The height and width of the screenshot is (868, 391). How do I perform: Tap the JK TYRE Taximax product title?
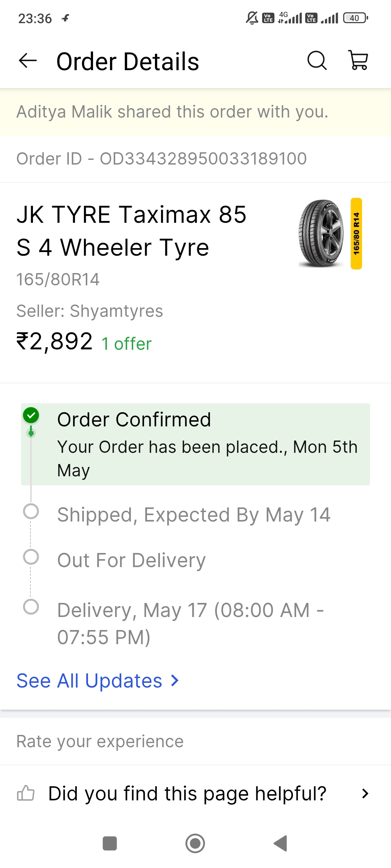131,231
